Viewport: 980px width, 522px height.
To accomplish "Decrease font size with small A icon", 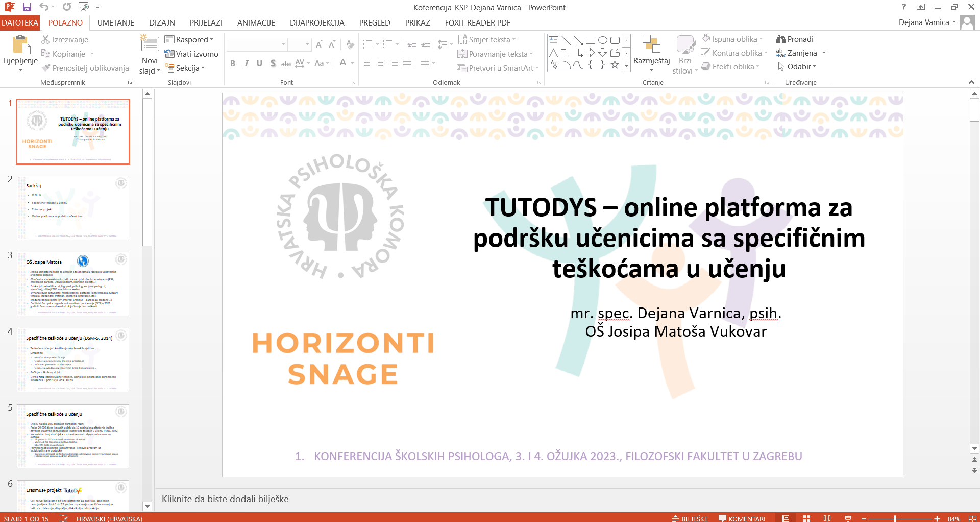I will [332, 45].
